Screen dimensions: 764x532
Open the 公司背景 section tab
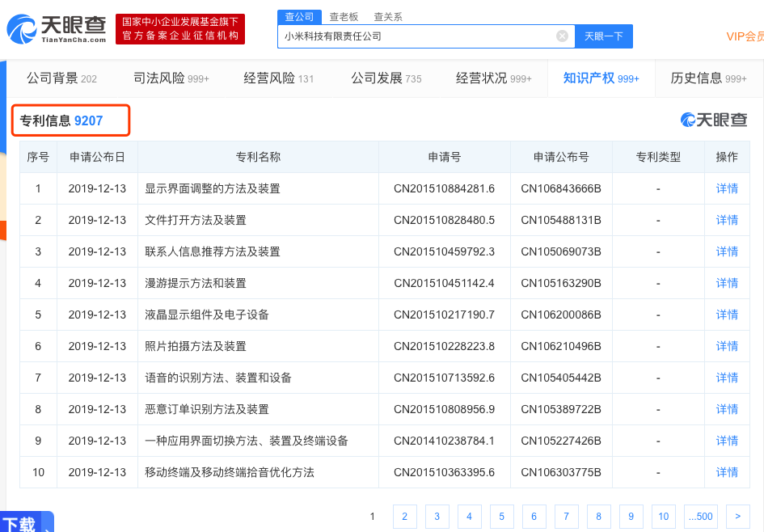(62, 78)
